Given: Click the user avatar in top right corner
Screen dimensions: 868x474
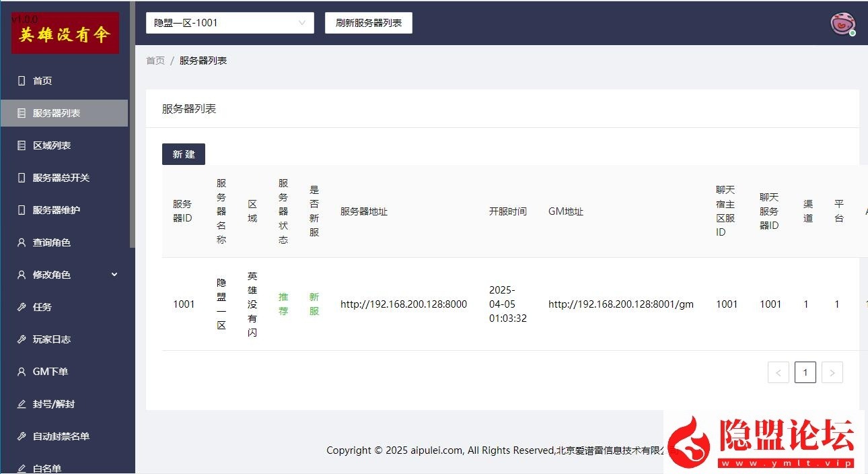Looking at the screenshot, I should coord(843,24).
